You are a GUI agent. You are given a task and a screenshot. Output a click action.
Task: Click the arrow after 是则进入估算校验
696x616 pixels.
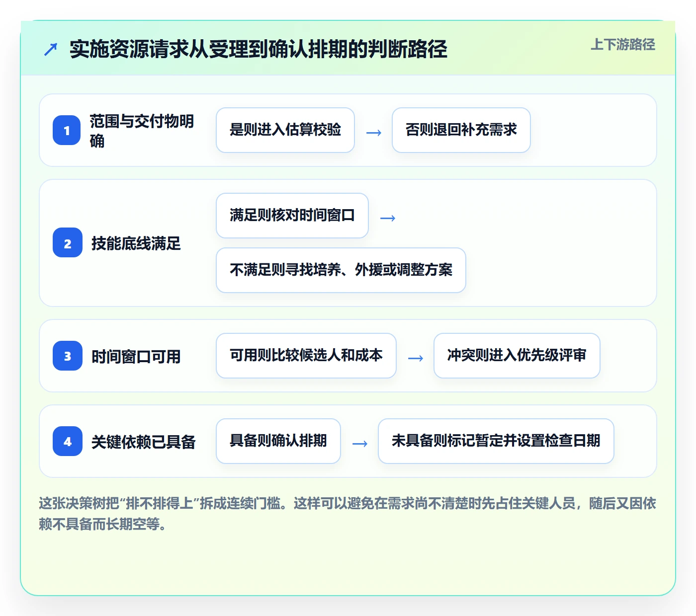[x=374, y=133]
